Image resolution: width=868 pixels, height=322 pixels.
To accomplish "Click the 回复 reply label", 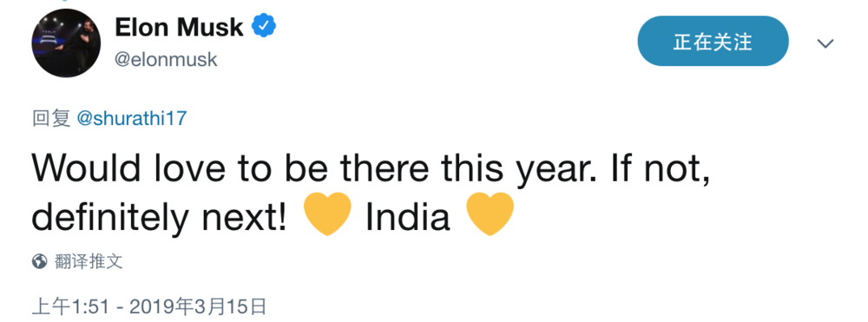I will [51, 118].
